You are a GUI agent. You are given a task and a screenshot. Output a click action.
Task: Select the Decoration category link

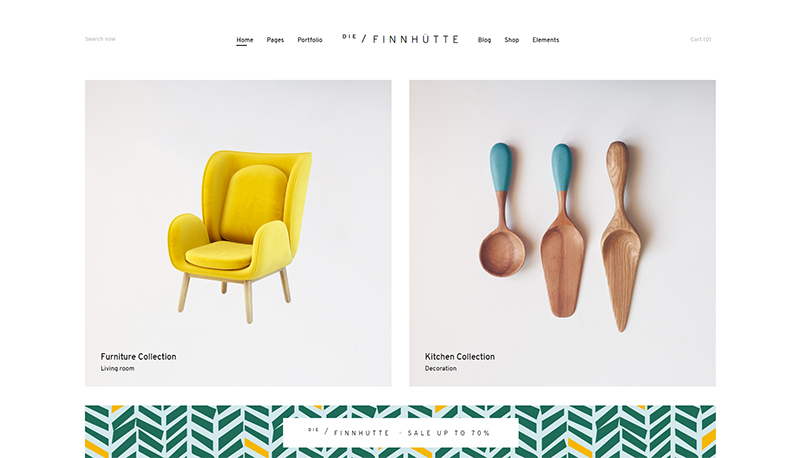441,368
